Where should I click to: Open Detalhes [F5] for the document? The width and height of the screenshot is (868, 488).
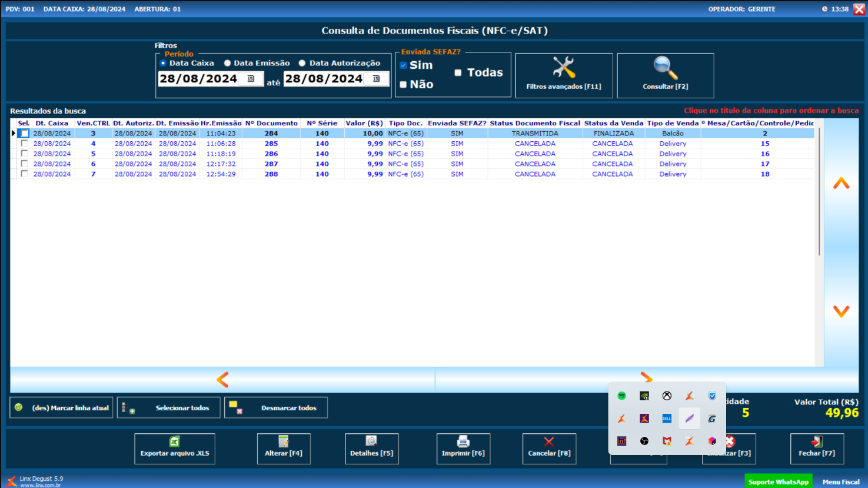371,449
